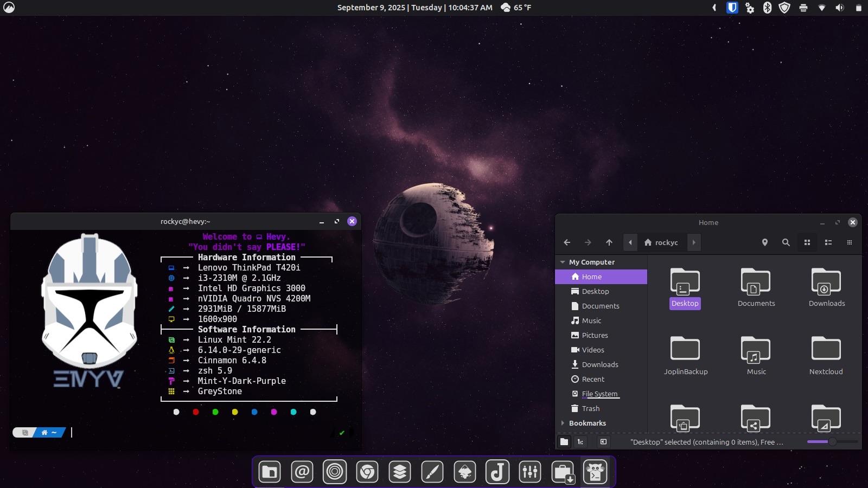Switch the file manager to list view
The width and height of the screenshot is (868, 488).
(x=828, y=242)
